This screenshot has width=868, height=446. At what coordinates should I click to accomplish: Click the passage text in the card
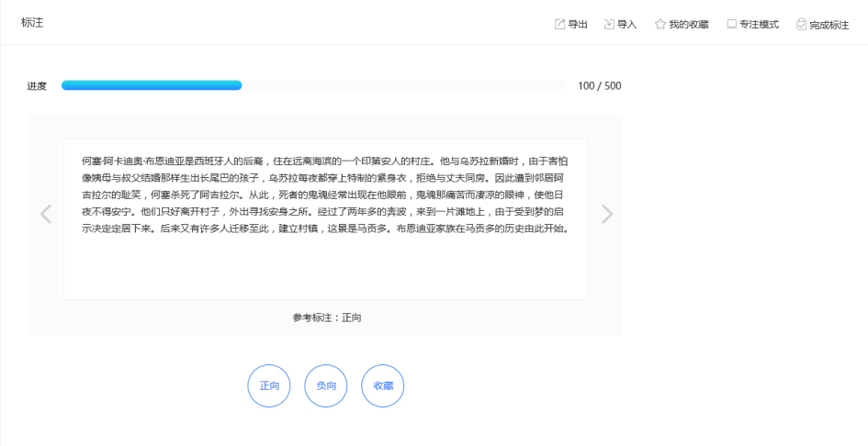325,195
